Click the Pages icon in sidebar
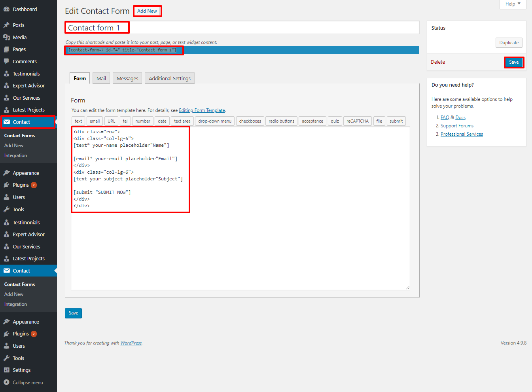Image resolution: width=532 pixels, height=392 pixels. (x=6, y=49)
